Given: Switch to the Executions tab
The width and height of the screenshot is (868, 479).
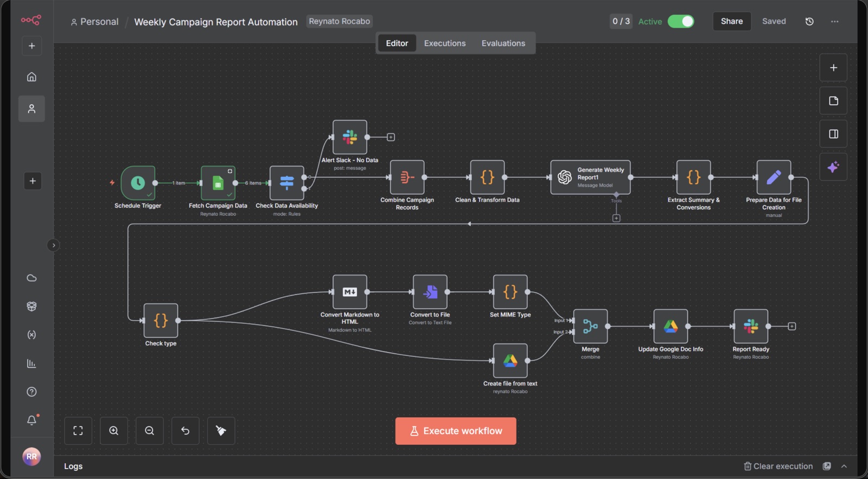Looking at the screenshot, I should point(445,43).
